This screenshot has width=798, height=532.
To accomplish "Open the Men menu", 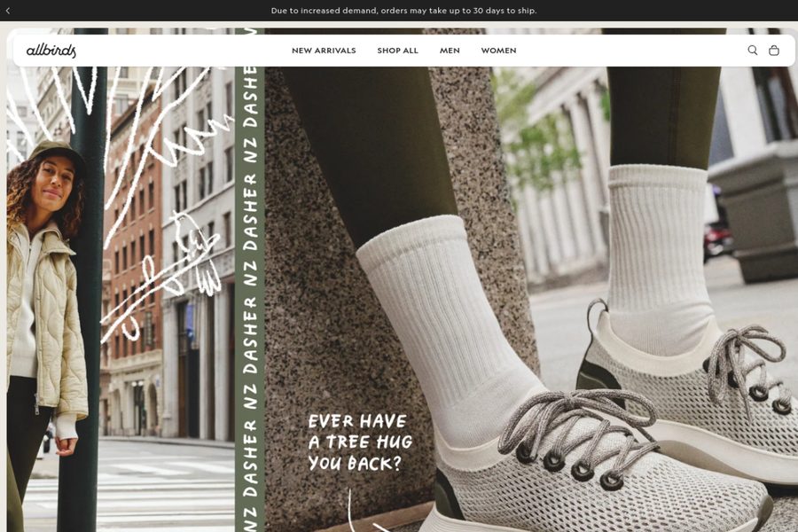I will pos(450,51).
